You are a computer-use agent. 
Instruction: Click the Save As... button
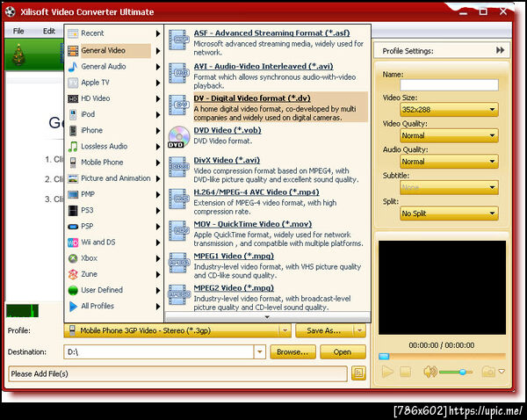point(324,330)
